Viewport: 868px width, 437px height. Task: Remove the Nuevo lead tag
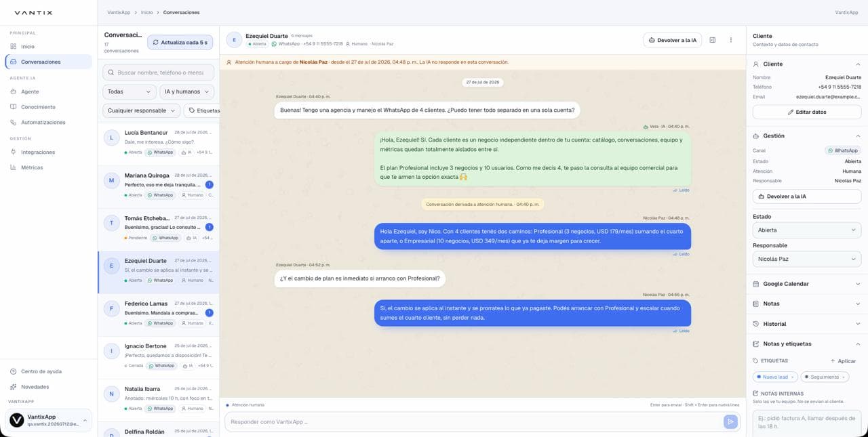click(x=793, y=377)
